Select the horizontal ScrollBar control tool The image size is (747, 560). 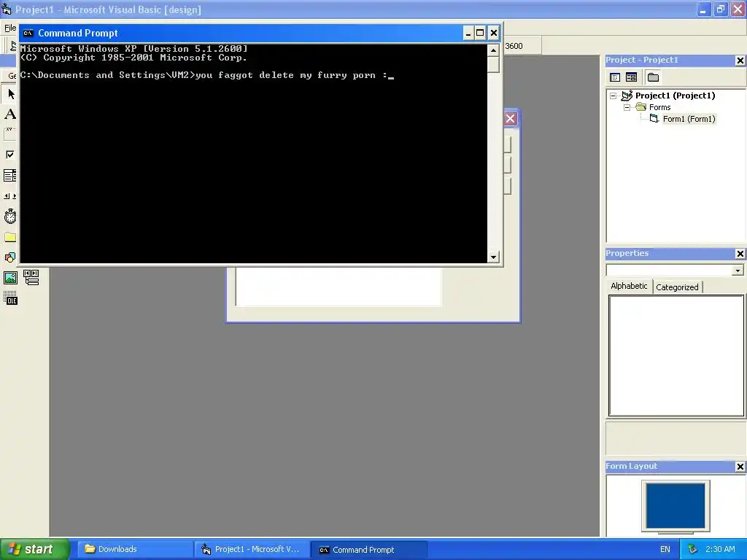10,195
